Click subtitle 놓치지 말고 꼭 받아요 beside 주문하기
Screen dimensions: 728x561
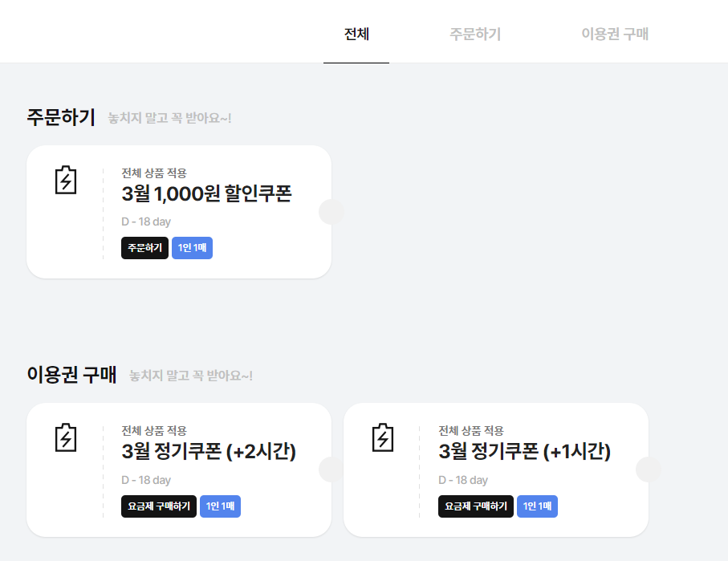(169, 118)
